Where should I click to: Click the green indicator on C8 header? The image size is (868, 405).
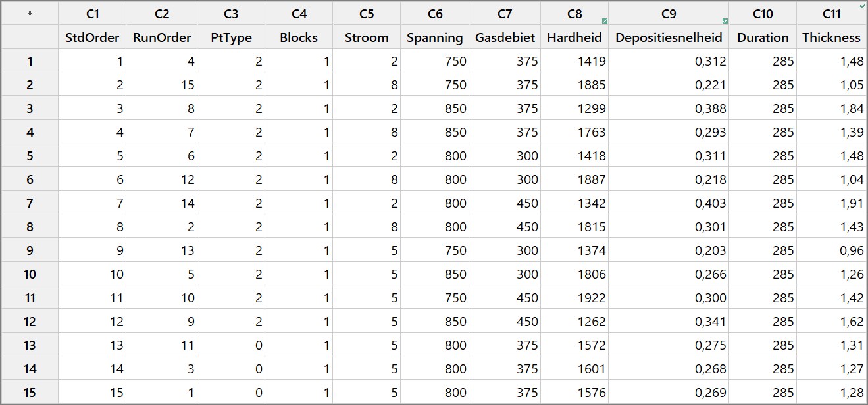[x=604, y=21]
